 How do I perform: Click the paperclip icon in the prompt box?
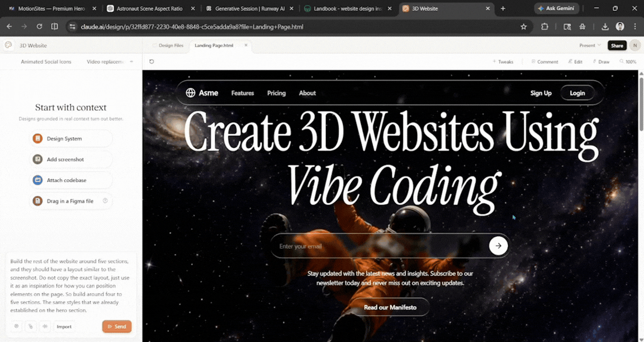(x=30, y=326)
